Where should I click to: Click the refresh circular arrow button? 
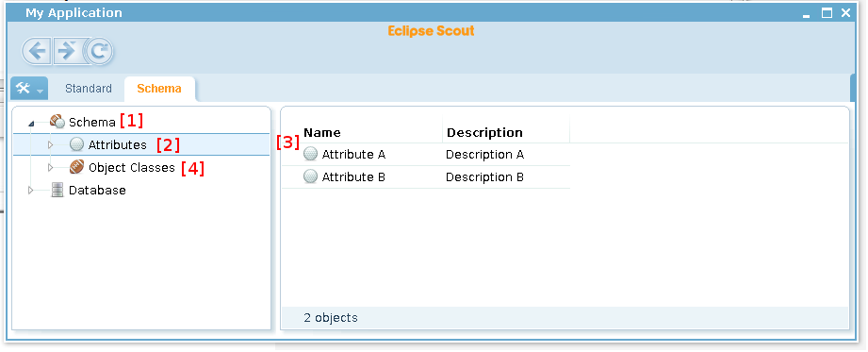click(99, 52)
